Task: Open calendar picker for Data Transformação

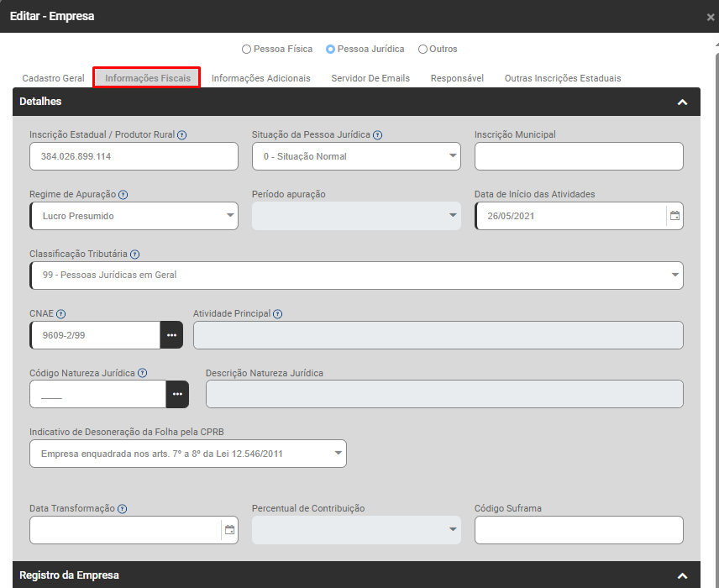Action: 229,530
